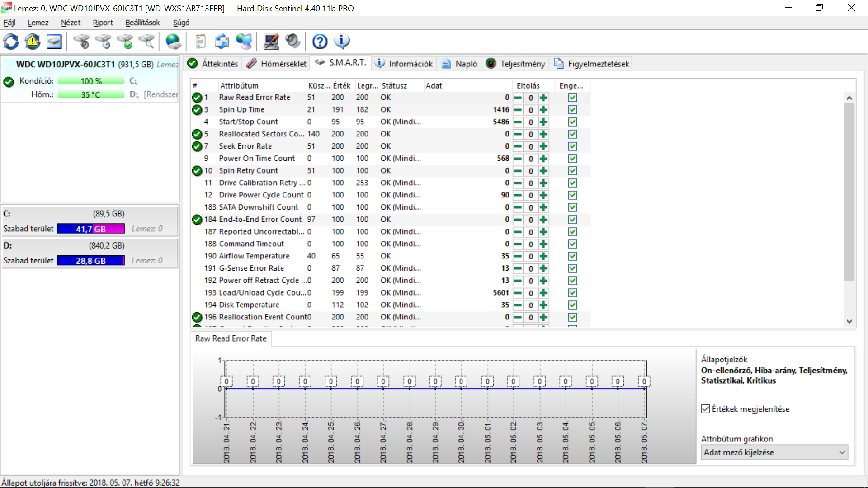Image resolution: width=868 pixels, height=488 pixels.
Task: Click the Kondíció 100 % health bar
Action: 91,81
